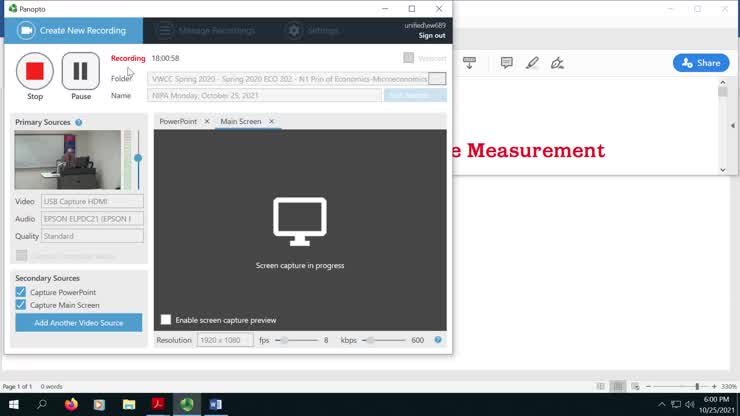Viewport: 740px width, 416px height.
Task: Enable screen capture preview checkbox
Action: point(166,320)
